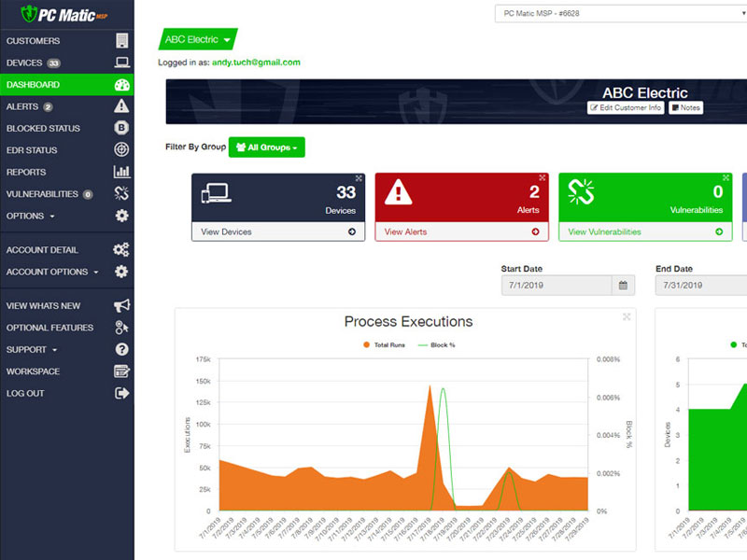The height and width of the screenshot is (560, 747).
Task: Click the View Alerts link
Action: click(405, 231)
